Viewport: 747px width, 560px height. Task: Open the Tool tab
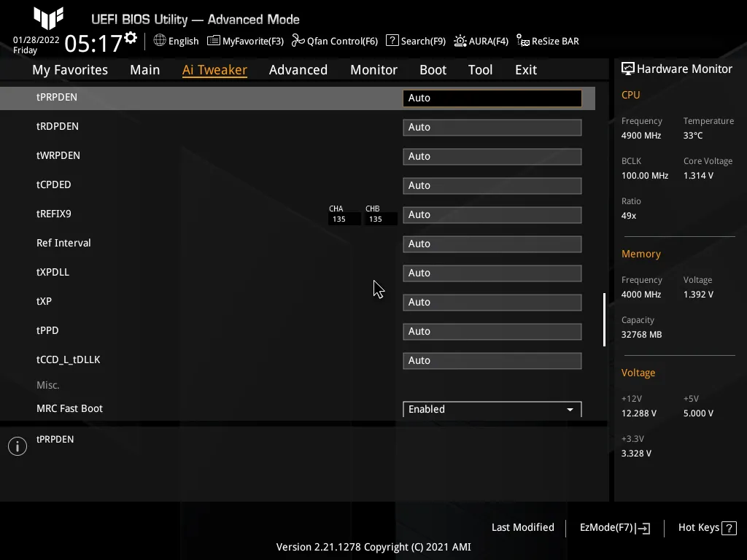pyautogui.click(x=480, y=70)
